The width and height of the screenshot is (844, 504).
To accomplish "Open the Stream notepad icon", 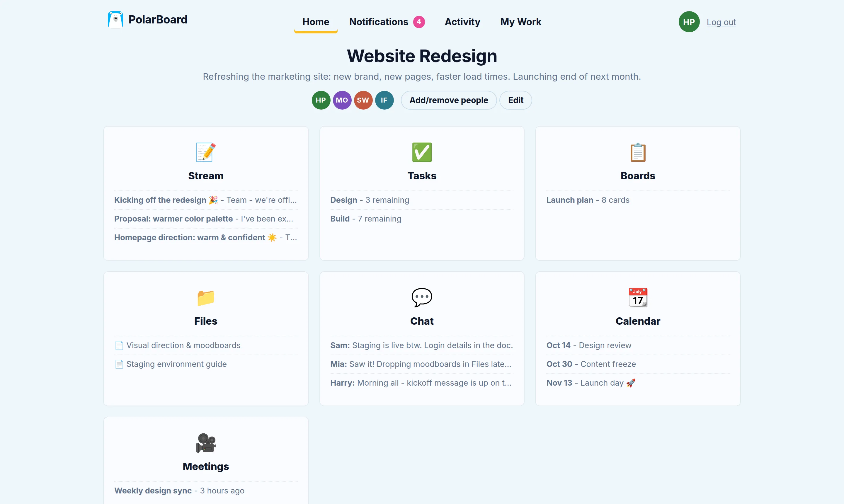I will pos(205,152).
